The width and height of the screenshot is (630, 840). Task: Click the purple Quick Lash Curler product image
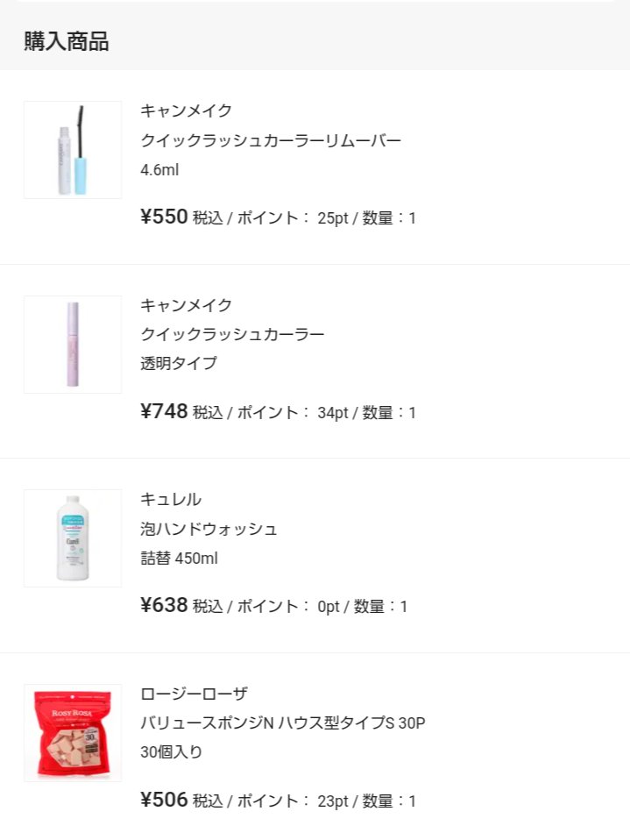[73, 345]
